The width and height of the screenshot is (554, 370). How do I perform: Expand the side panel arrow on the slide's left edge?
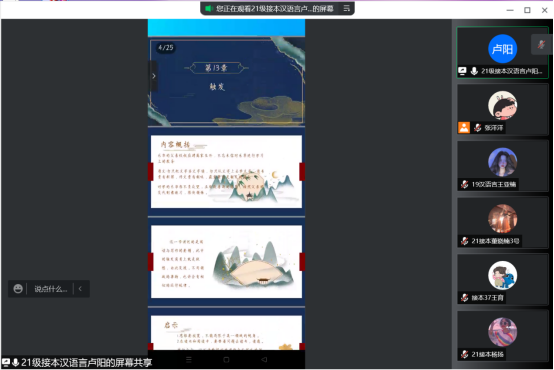click(153, 76)
